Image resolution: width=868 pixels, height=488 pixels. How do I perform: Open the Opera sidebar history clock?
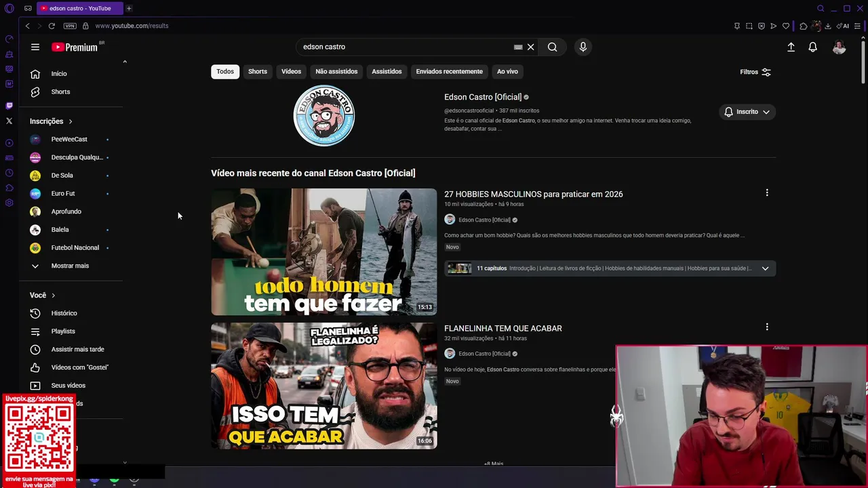click(x=9, y=173)
